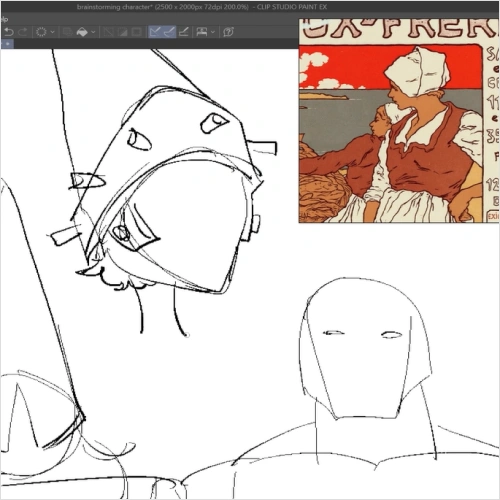Click the device settings icon in command bar
500x500 pixels.
[202, 32]
